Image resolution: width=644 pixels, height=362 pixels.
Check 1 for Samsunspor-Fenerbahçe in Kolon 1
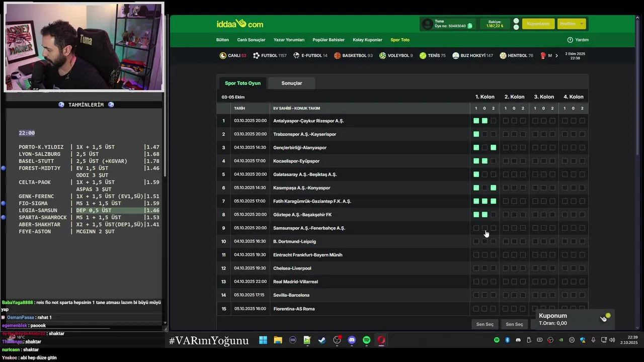click(476, 228)
